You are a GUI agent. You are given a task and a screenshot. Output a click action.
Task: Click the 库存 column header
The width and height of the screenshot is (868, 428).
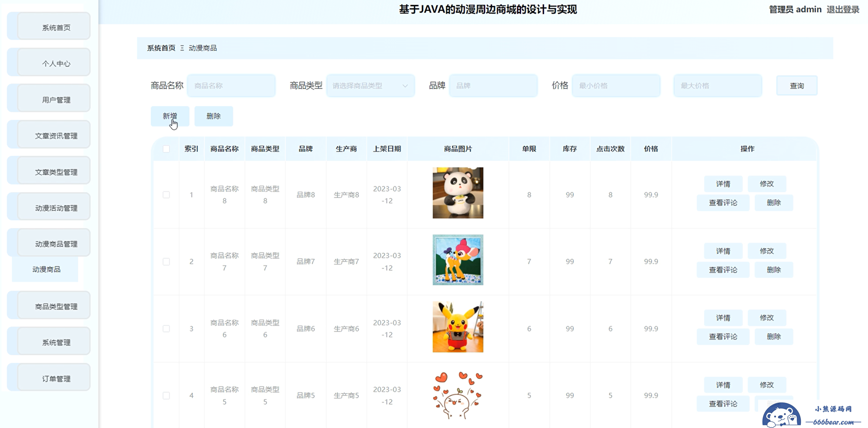click(570, 149)
